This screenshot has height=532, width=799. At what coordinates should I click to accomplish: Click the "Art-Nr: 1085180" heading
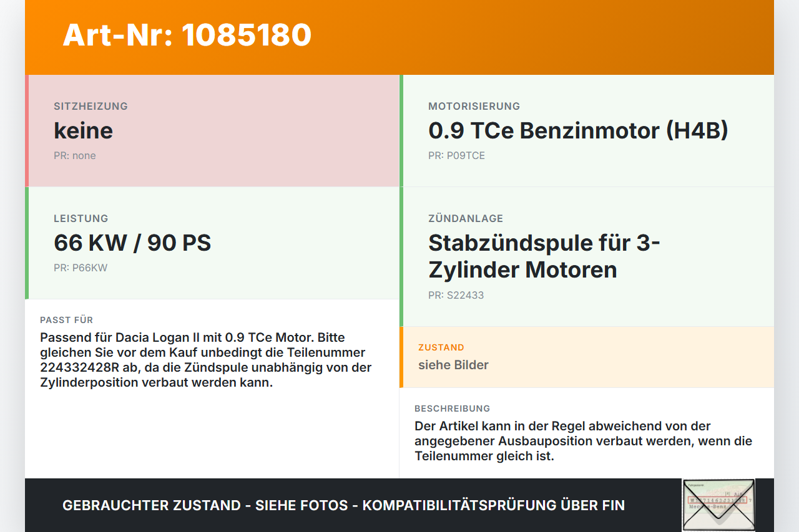pyautogui.click(x=187, y=35)
